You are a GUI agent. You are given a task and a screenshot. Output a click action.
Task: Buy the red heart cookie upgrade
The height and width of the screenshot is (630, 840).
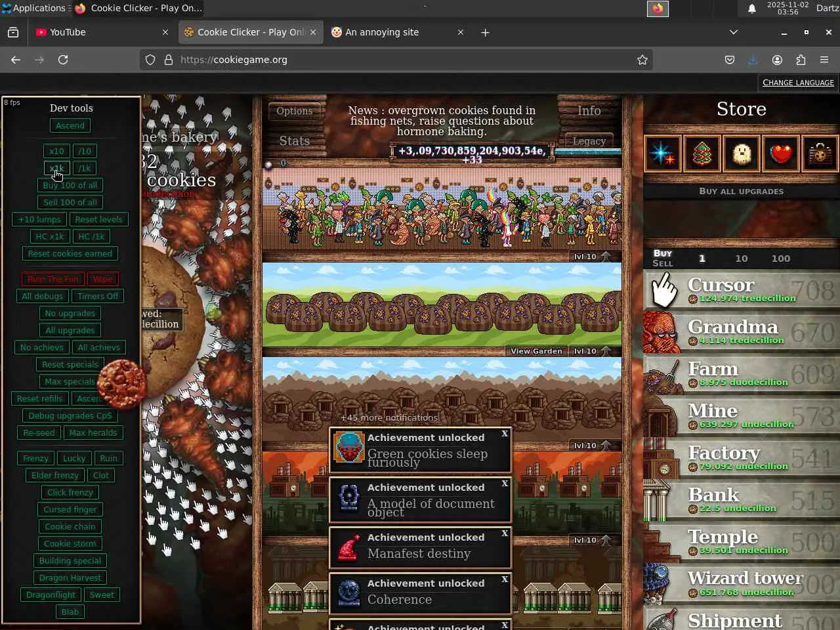pos(781,154)
